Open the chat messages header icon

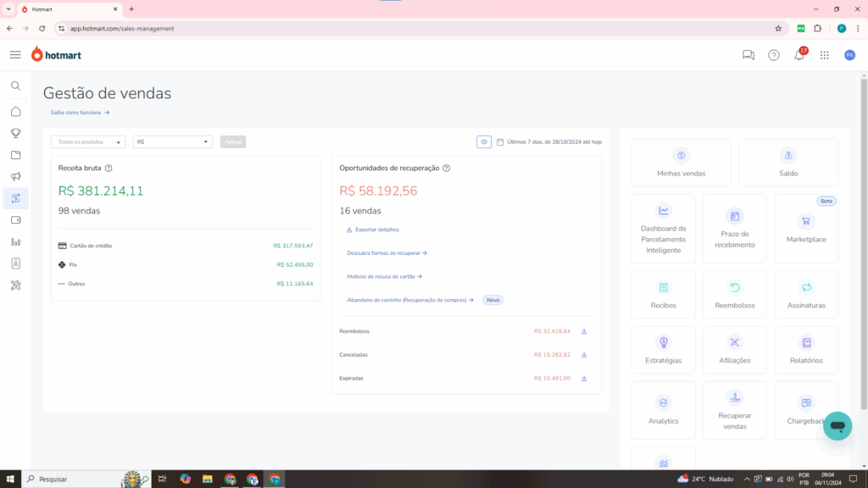748,55
